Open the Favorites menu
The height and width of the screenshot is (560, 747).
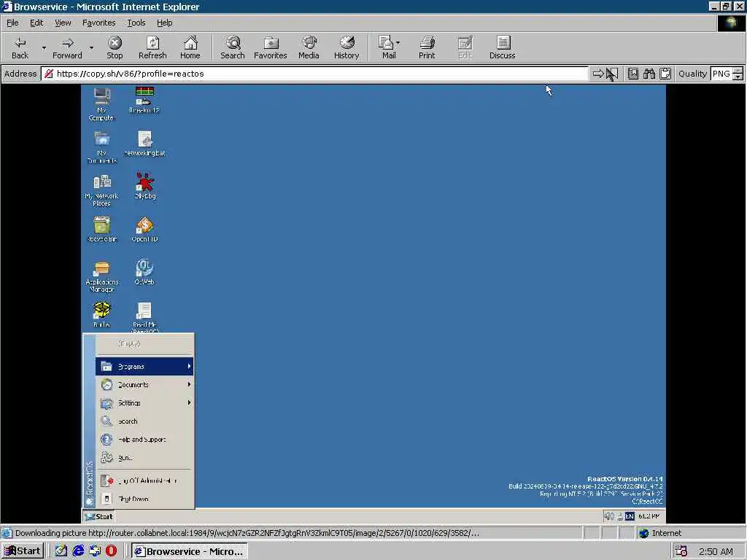tap(98, 23)
